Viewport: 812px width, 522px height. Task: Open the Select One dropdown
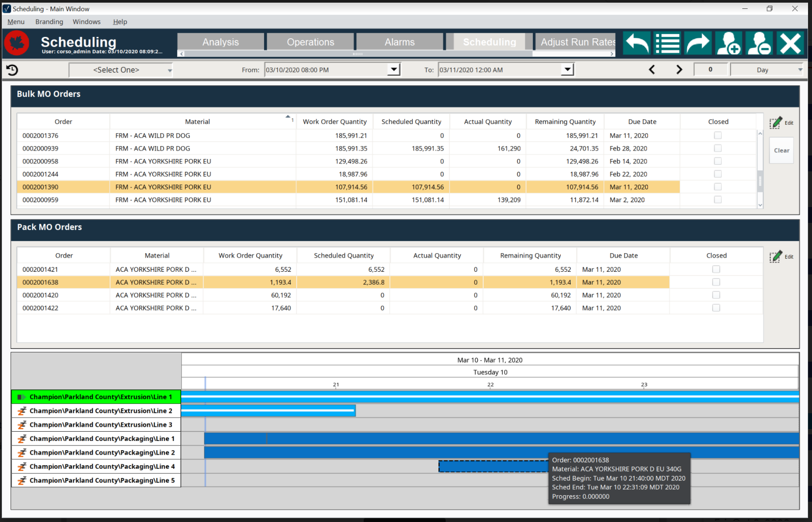coord(169,70)
